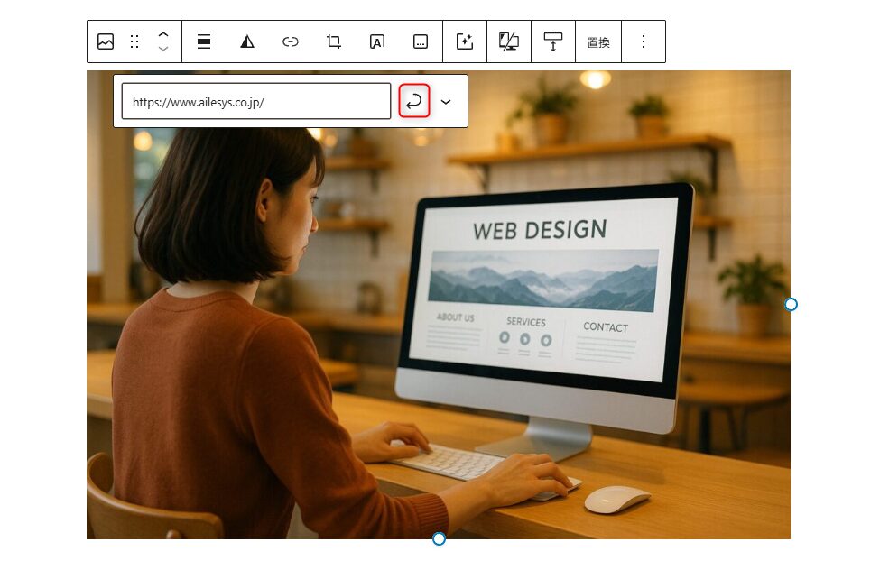889x588 pixels.
Task: Click the sparkle image effects icon
Action: point(465,41)
